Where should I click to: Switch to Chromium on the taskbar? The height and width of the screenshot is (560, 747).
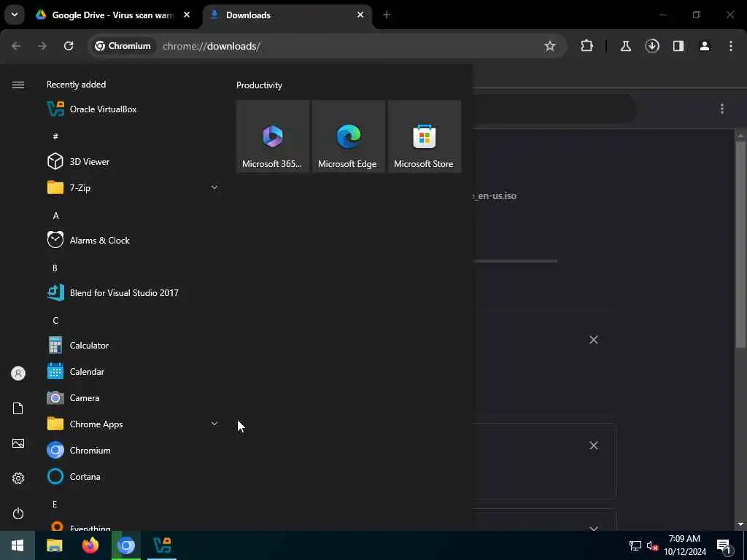tap(126, 545)
